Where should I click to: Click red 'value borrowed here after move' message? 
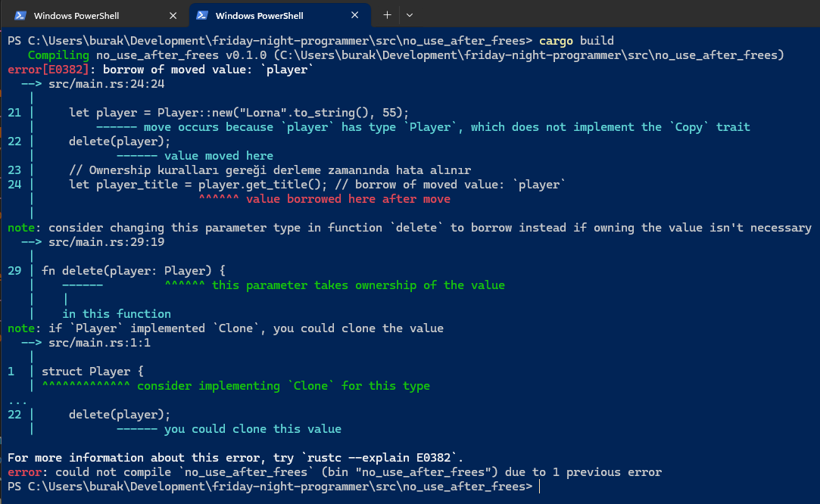click(348, 199)
